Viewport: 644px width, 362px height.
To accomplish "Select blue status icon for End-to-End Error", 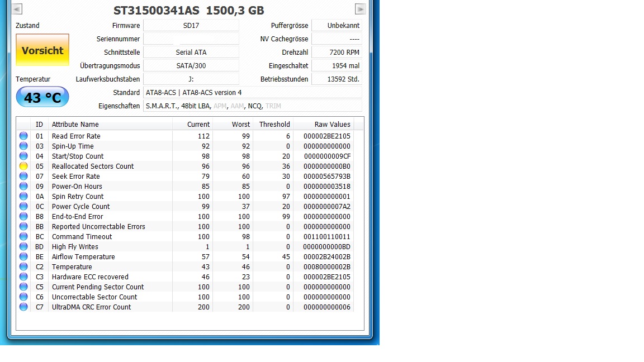I will (x=23, y=216).
